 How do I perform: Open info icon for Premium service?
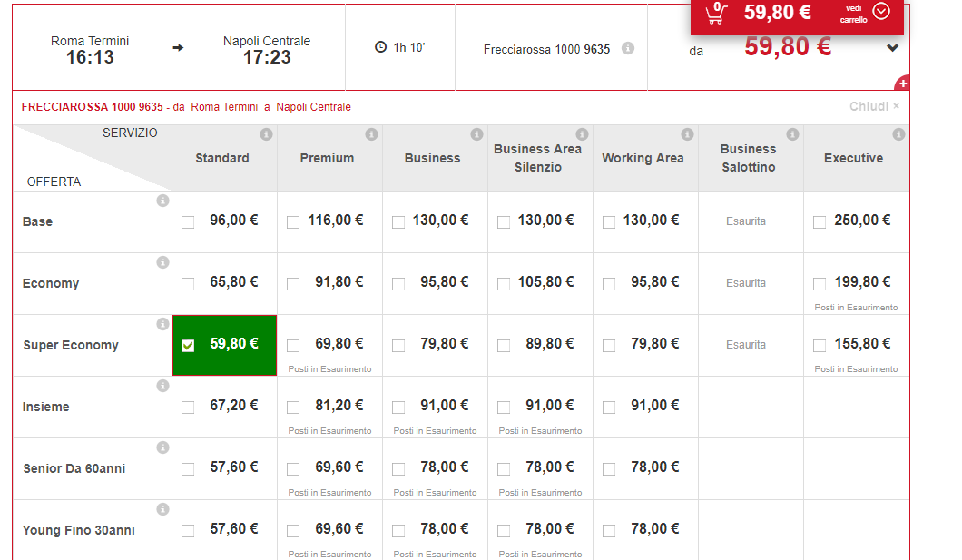tap(371, 134)
